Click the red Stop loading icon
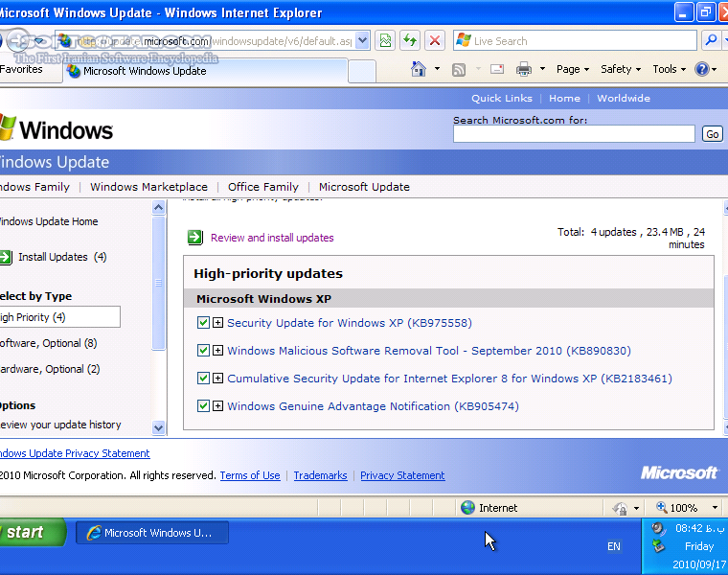The height and width of the screenshot is (575, 728). coord(435,41)
